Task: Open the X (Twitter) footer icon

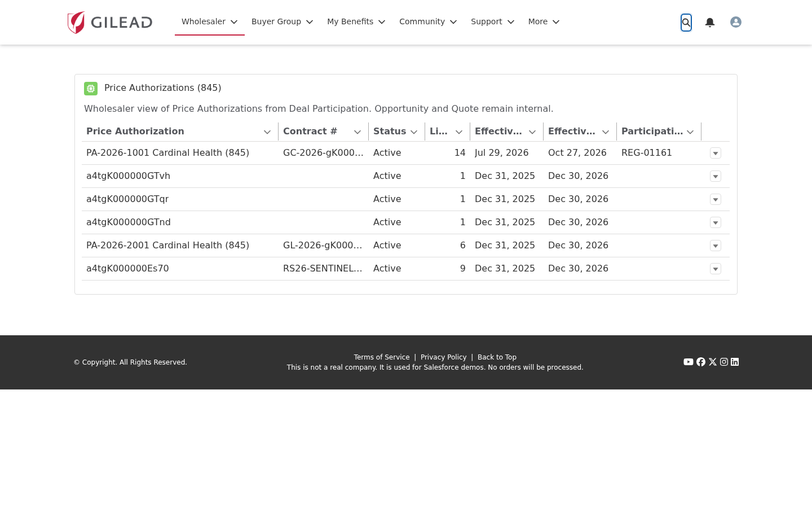Action: [713, 362]
